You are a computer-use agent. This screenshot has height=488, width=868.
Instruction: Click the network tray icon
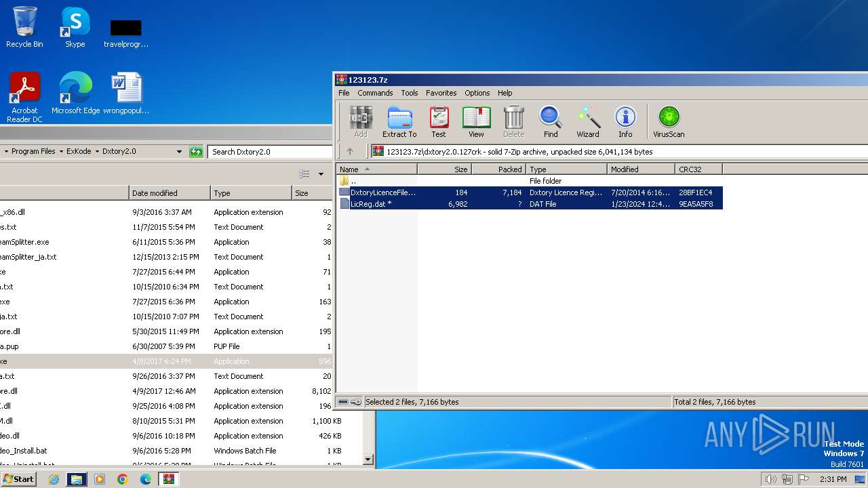click(x=787, y=479)
